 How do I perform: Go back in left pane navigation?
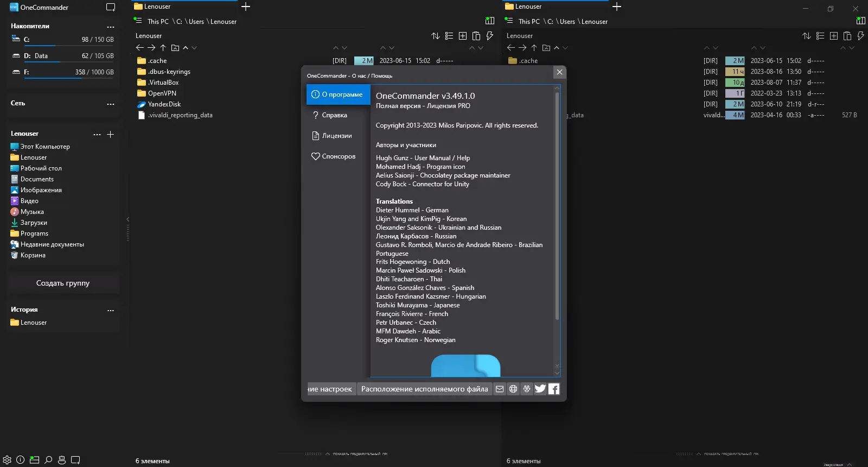click(140, 48)
